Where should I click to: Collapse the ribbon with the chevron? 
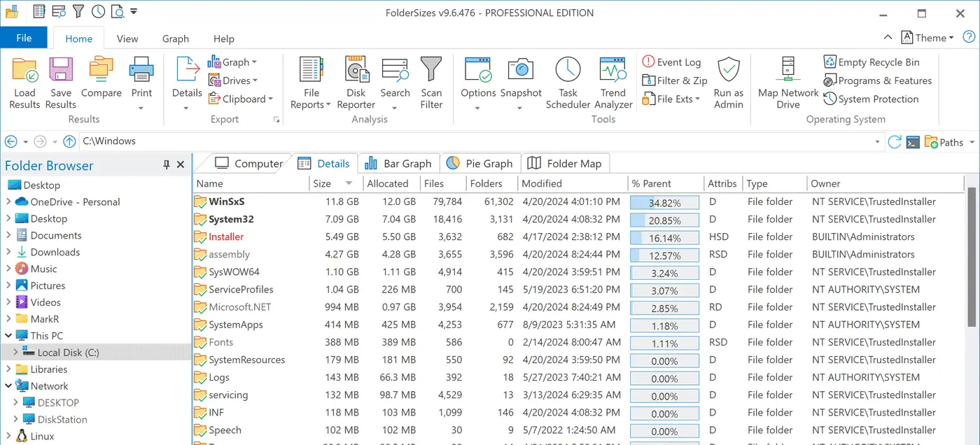pyautogui.click(x=888, y=38)
